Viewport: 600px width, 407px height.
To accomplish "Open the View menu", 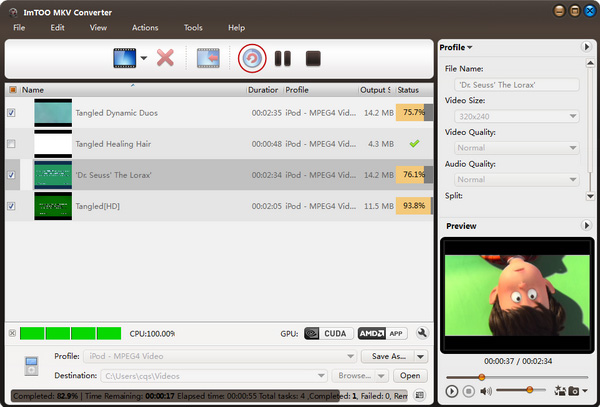I will pos(98,28).
